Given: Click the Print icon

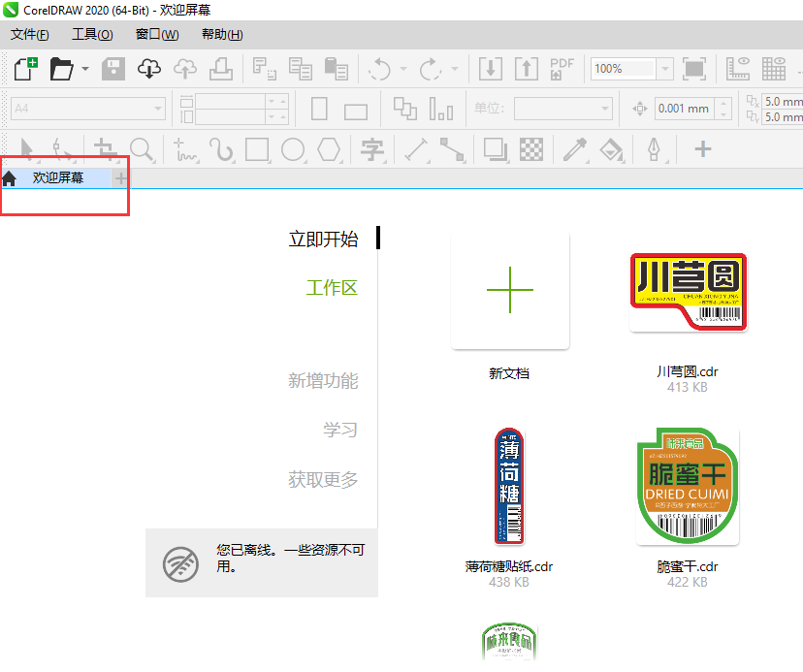Looking at the screenshot, I should point(221,69).
